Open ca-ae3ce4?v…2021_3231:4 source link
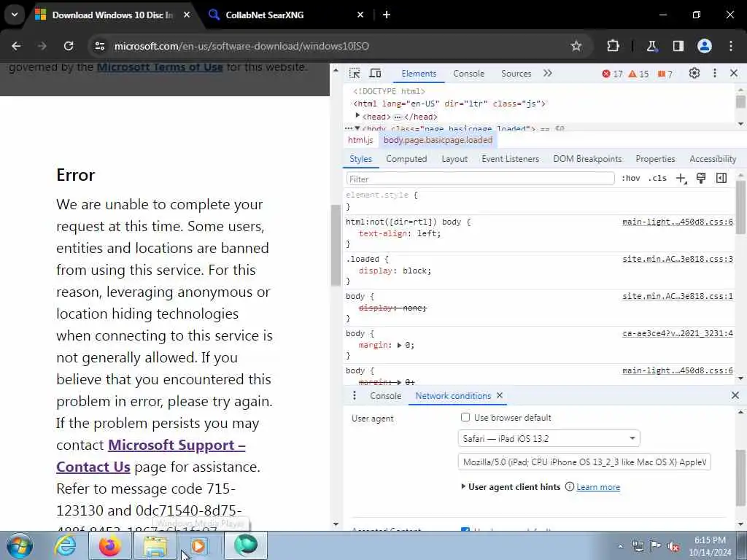 pos(678,333)
